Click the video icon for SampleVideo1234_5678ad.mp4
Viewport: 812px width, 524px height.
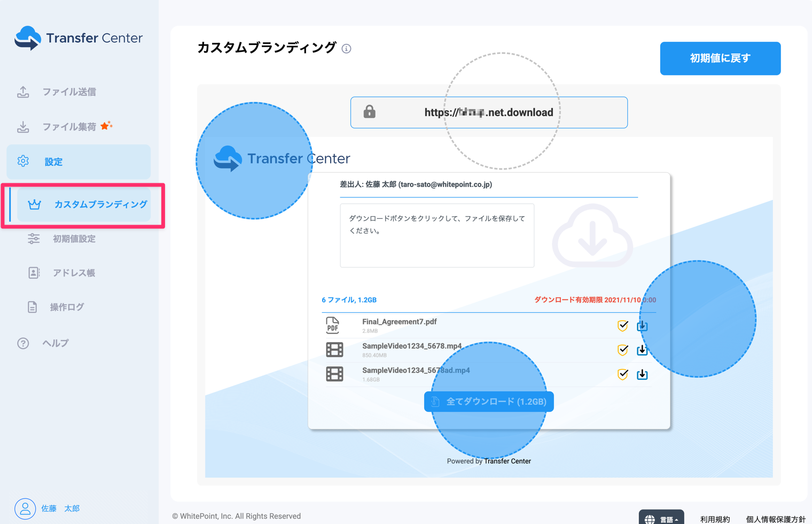tap(335, 374)
